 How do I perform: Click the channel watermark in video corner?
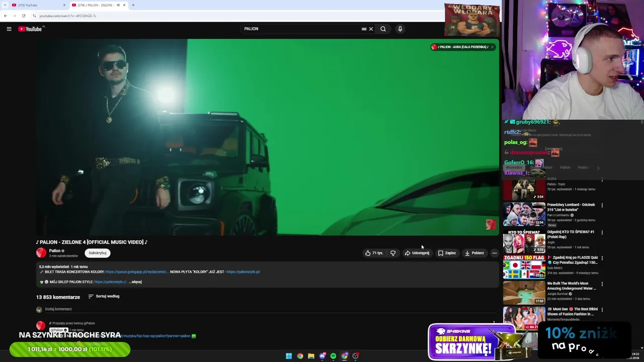[x=491, y=224]
